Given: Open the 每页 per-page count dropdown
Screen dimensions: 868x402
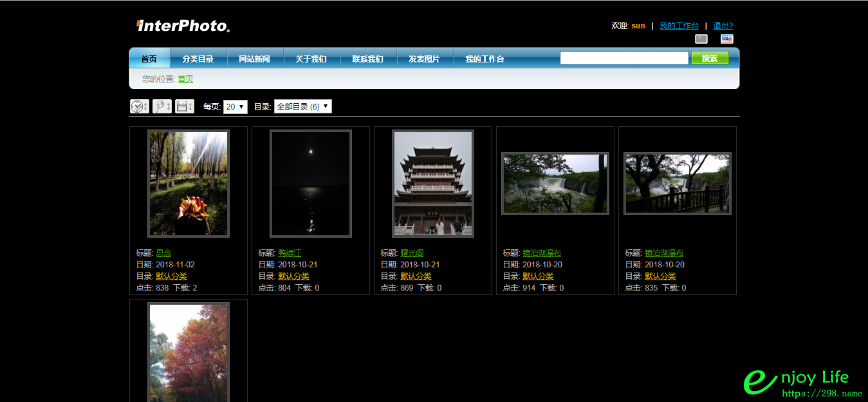Looking at the screenshot, I should (235, 106).
